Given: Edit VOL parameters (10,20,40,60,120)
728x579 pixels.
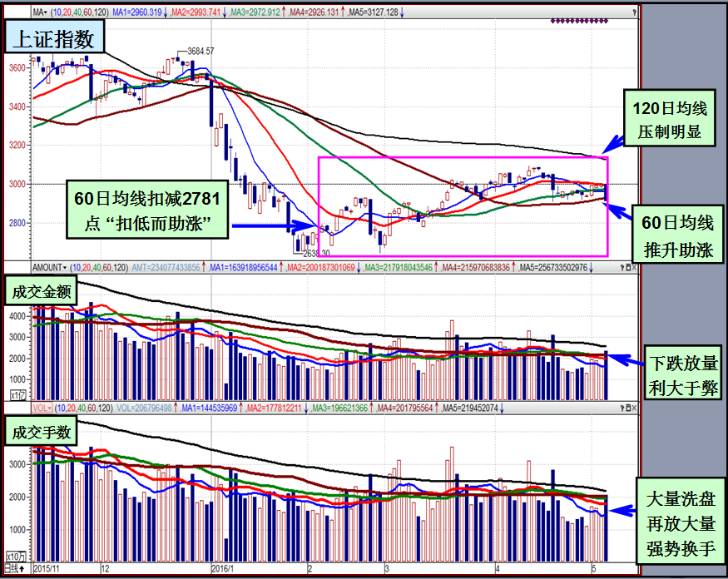Looking at the screenshot, I should 84,408.
